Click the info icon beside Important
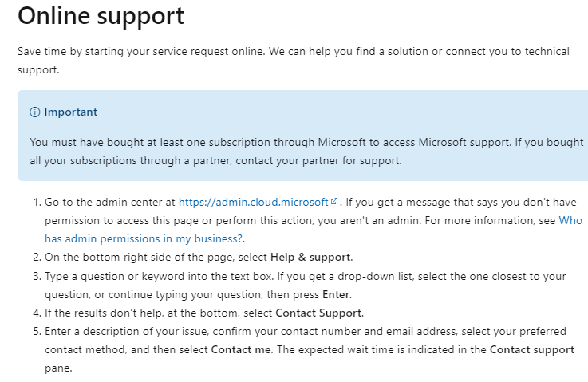This screenshot has height=382, width=588. 35,112
